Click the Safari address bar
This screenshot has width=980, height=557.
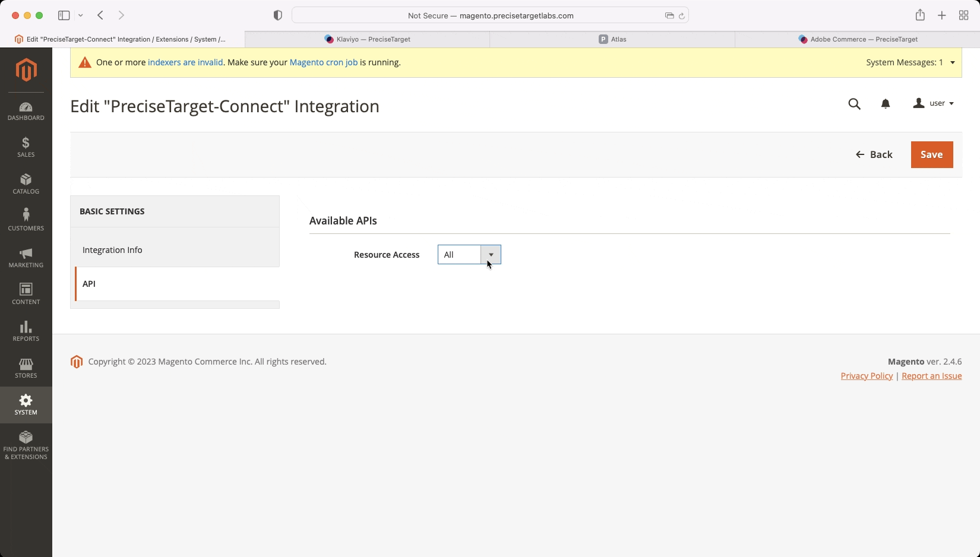click(490, 15)
